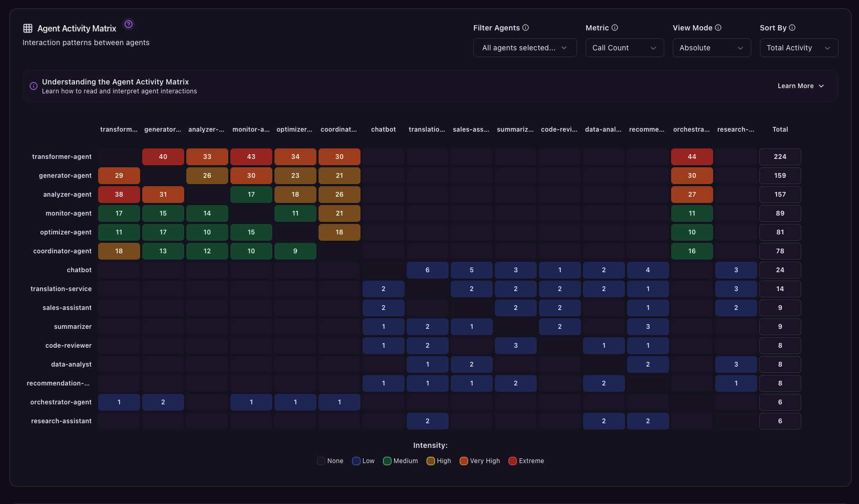Open the Absolute view mode dropdown

[x=712, y=48]
